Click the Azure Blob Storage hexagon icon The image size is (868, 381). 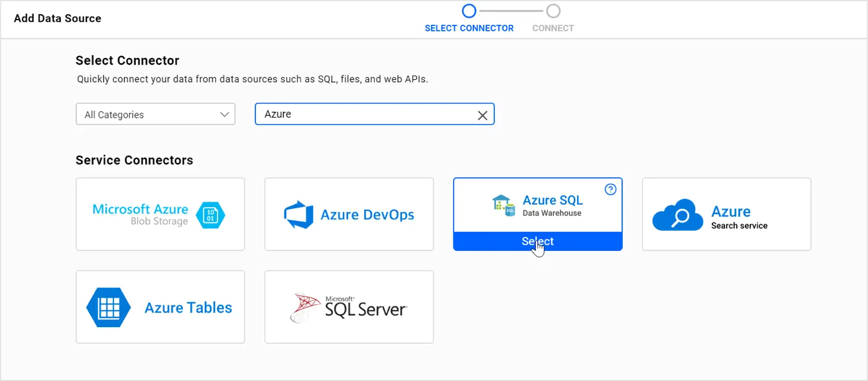(210, 215)
